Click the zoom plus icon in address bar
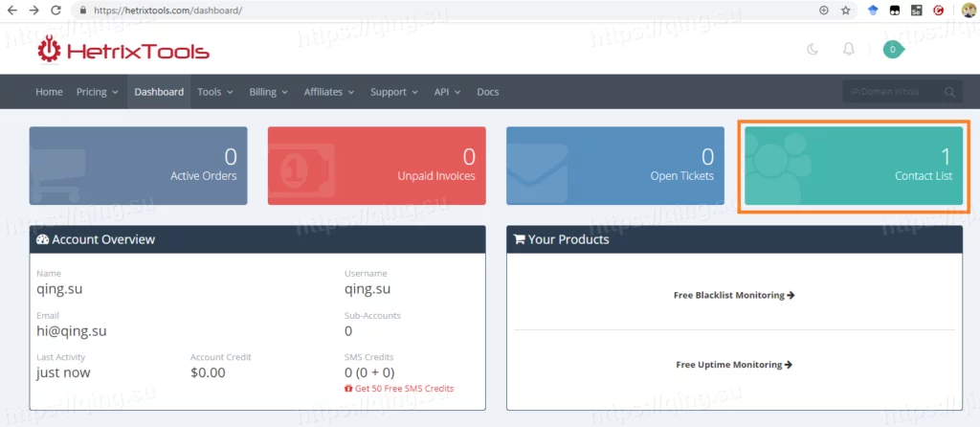Screen dimensions: 980x427 tap(824, 10)
